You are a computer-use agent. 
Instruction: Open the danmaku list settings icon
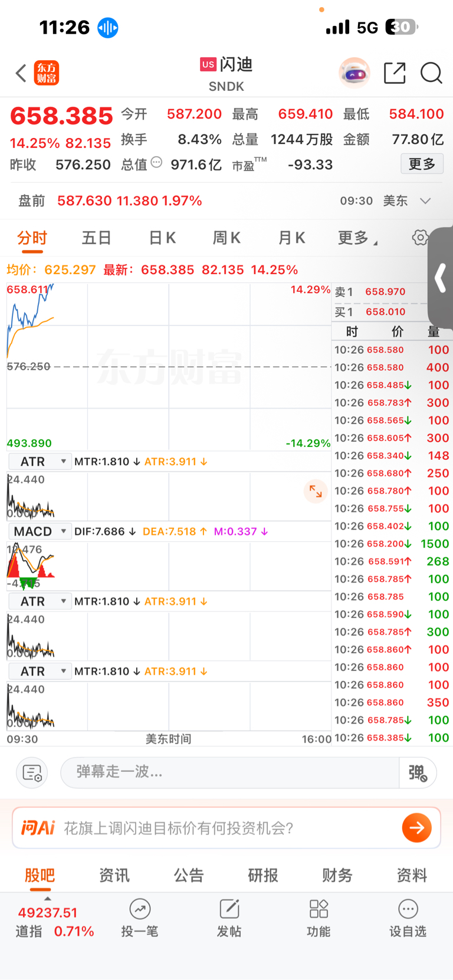(32, 772)
